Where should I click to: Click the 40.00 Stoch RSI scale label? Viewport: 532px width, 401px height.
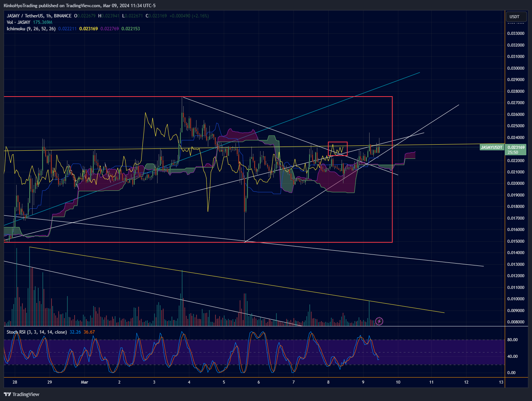tap(512, 356)
